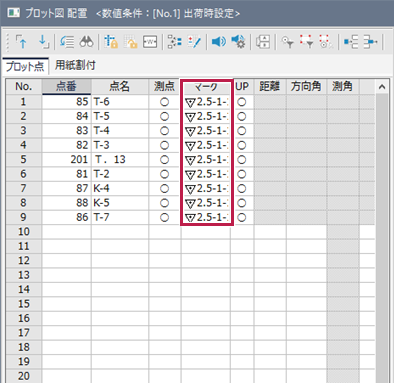Toggle 測点 circle for row T-5
394x383 pixels.
pyautogui.click(x=164, y=116)
